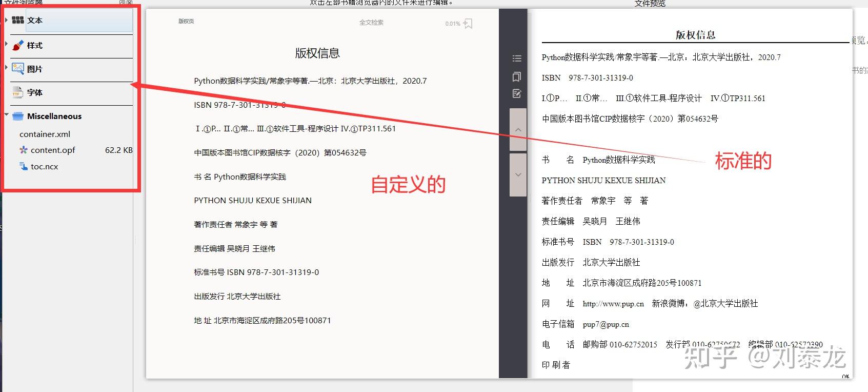The height and width of the screenshot is (392, 868).
Task: Open the reader's notes icon
Action: pos(517,93)
